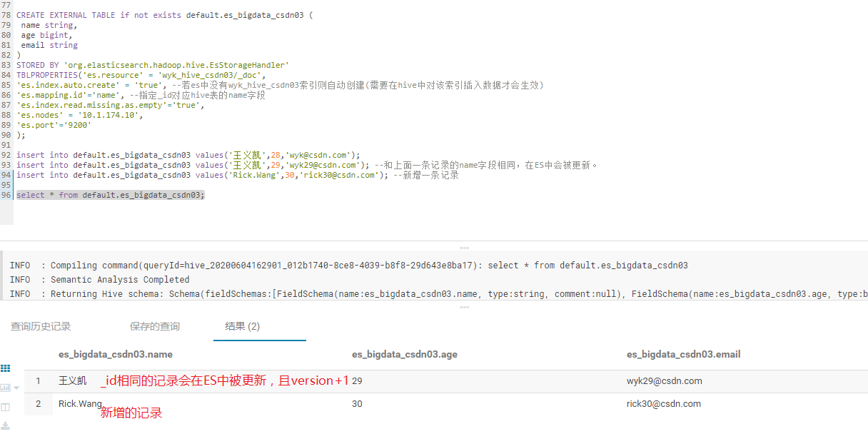Click line number 96 in the gutter
The height and width of the screenshot is (439, 868).
coord(6,195)
